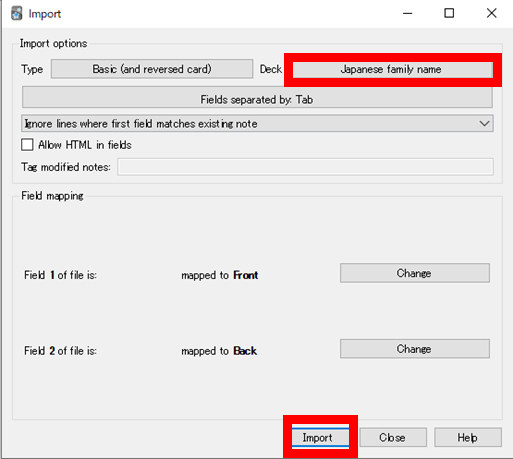Focus the Tag modified notes input field
The image size is (513, 459).
[305, 167]
